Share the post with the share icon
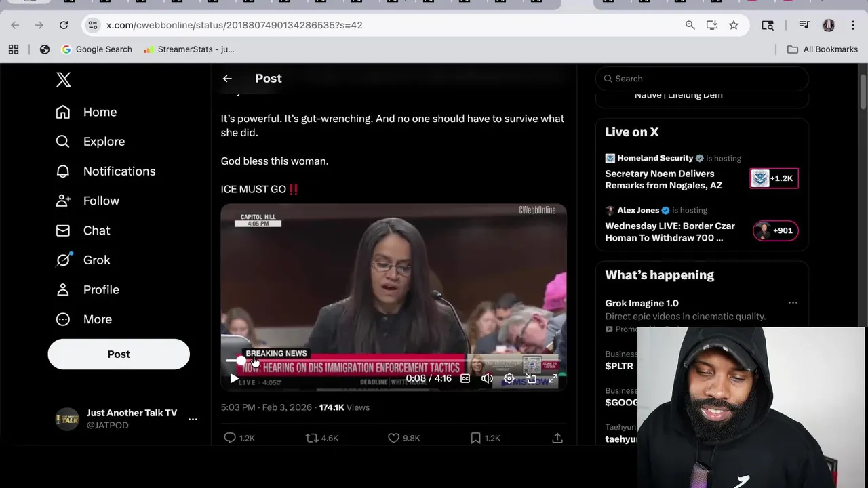 [x=557, y=438]
